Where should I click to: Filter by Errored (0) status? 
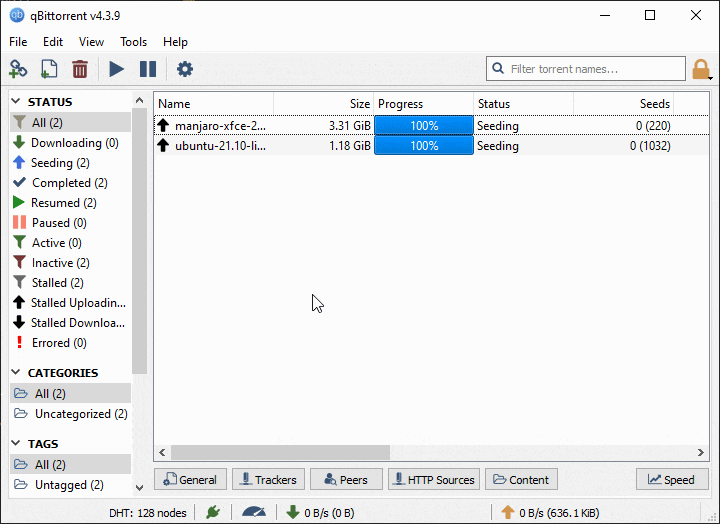click(x=70, y=343)
